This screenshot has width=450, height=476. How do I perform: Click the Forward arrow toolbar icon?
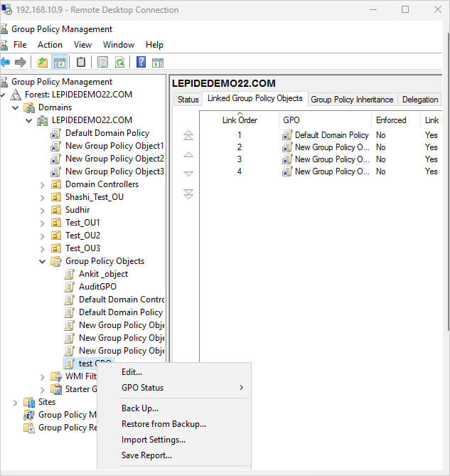point(21,63)
